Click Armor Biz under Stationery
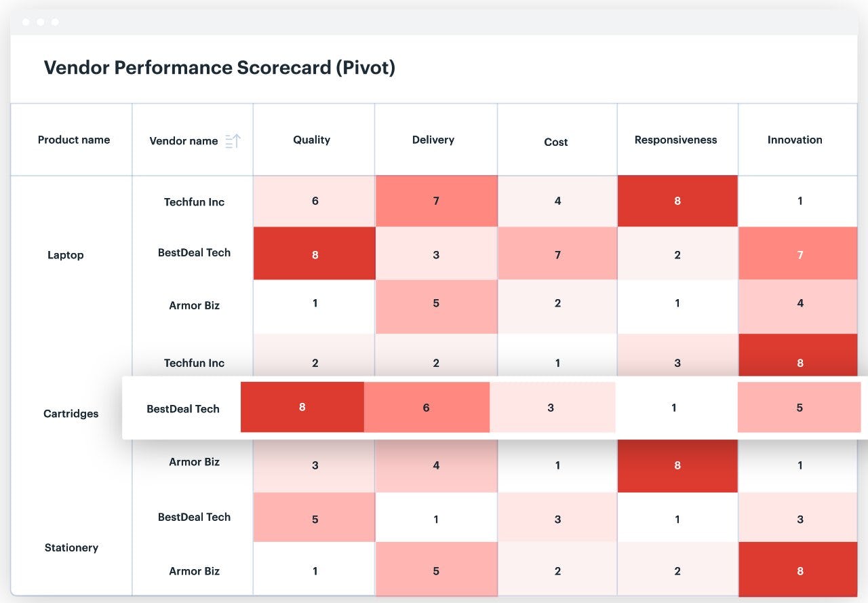This screenshot has width=868, height=603. 194,571
